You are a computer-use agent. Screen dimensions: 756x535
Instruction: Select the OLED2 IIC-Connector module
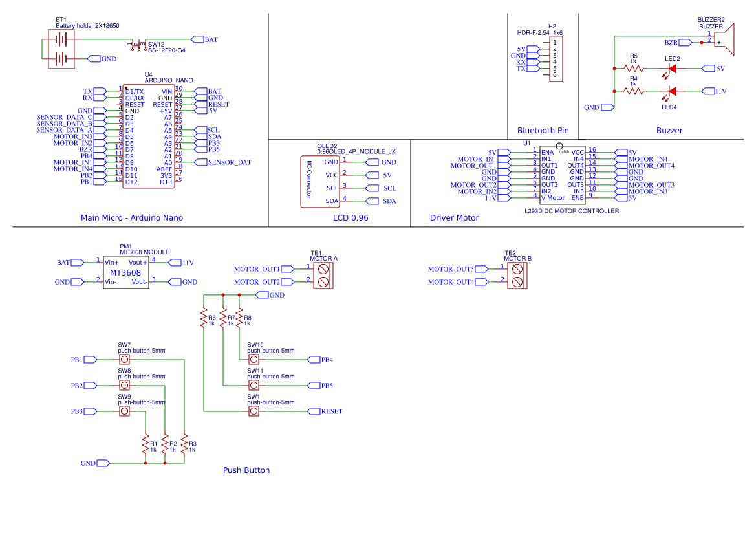[x=320, y=181]
